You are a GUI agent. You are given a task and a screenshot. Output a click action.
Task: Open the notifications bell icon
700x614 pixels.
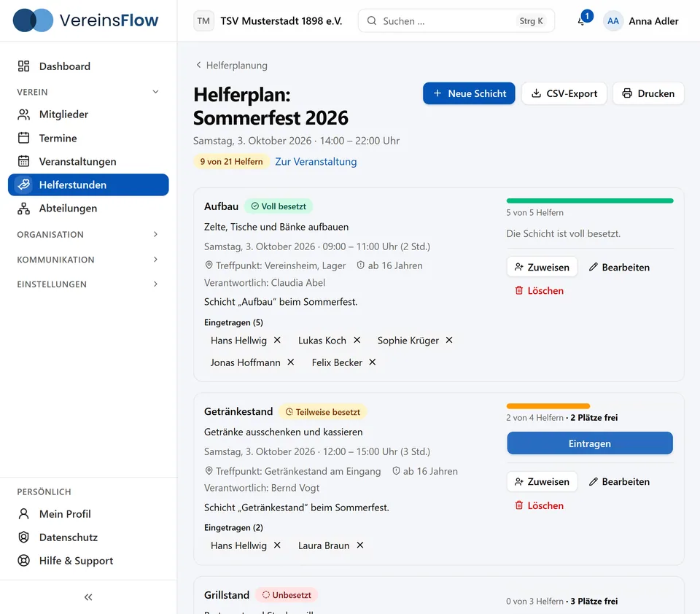tap(583, 20)
